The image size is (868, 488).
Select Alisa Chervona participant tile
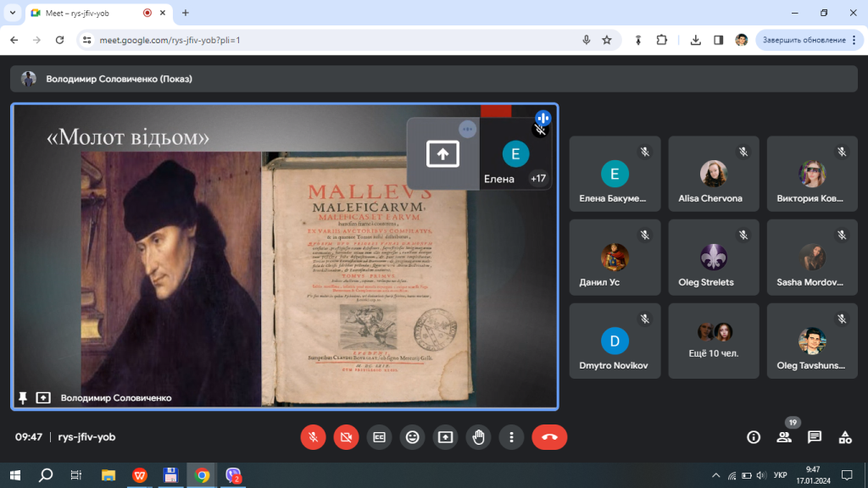coord(714,174)
